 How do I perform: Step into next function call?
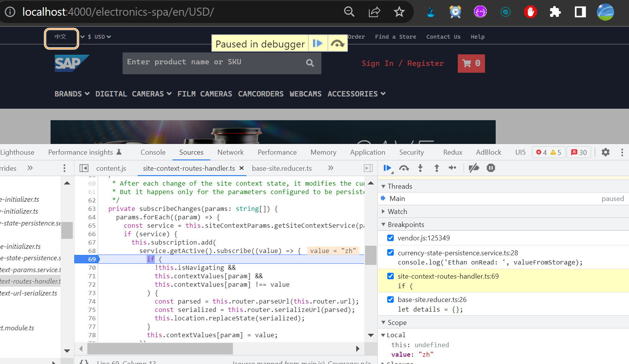tap(420, 168)
